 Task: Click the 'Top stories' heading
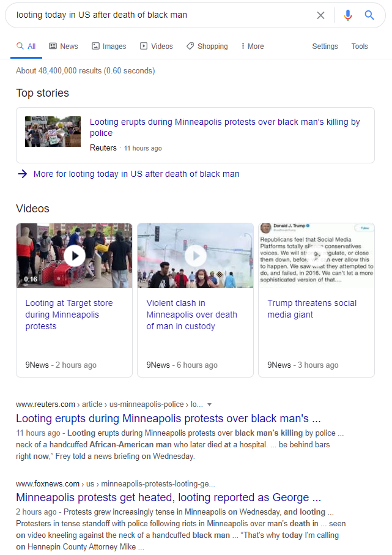(42, 93)
